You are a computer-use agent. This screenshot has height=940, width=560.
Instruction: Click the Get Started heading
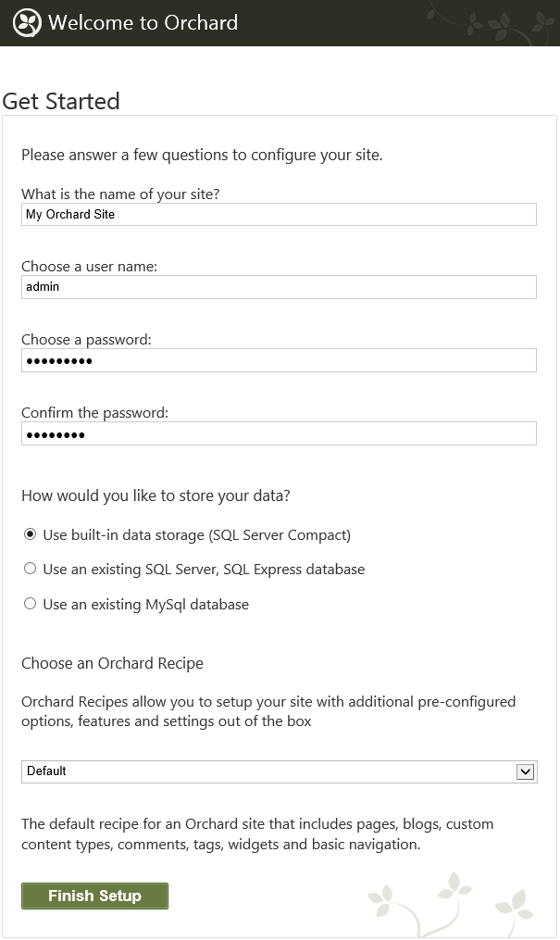pyautogui.click(x=61, y=101)
